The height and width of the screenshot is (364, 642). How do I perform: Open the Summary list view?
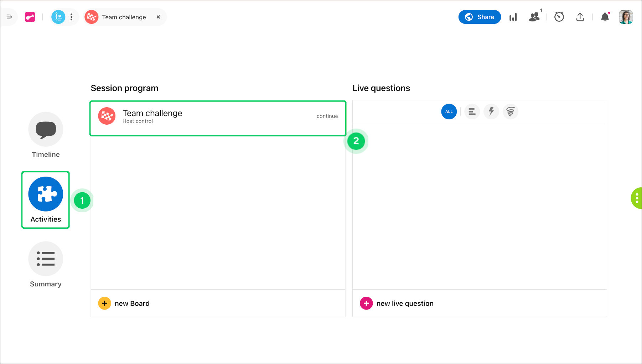click(46, 265)
